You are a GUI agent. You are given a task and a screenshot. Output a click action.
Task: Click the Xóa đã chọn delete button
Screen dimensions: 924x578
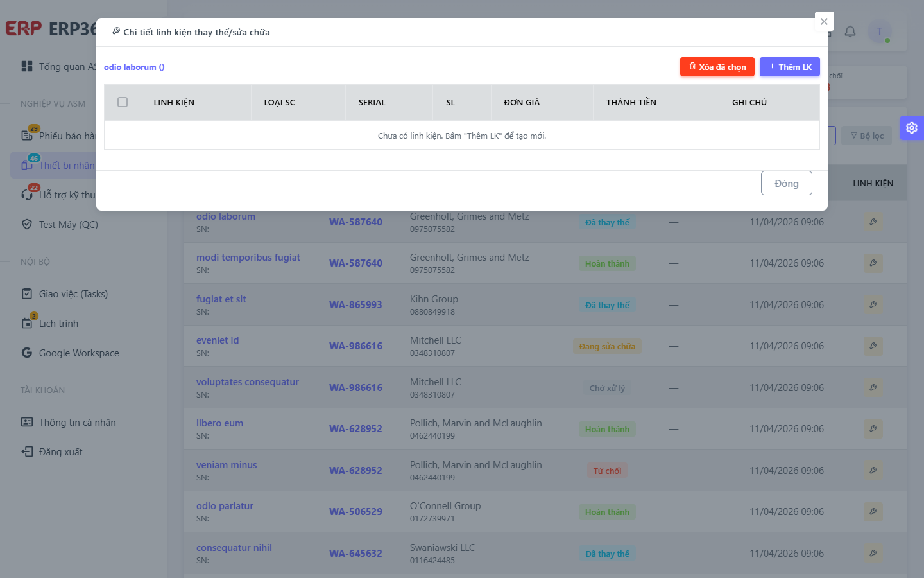[717, 67]
